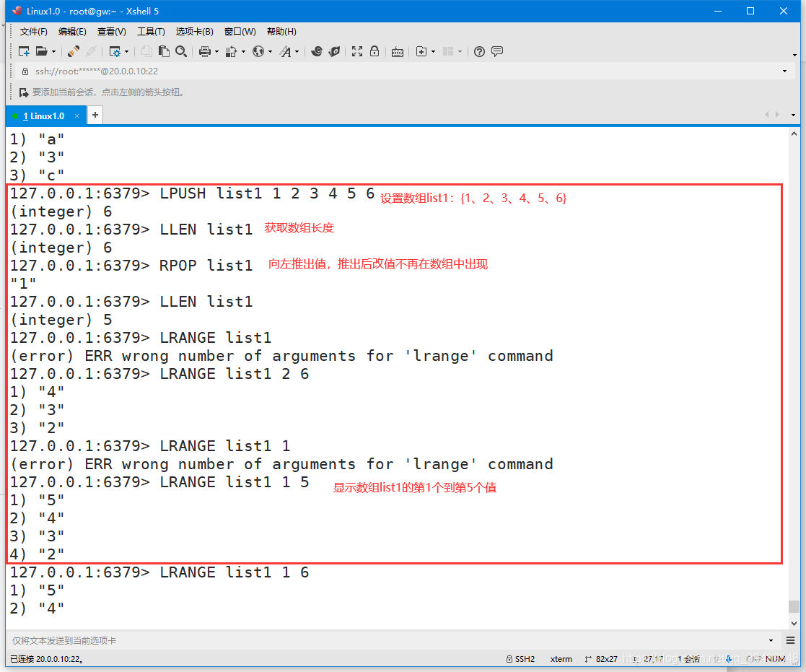Expand the color scheme dropdown arrow
This screenshot has width=806, height=672.
[243, 52]
